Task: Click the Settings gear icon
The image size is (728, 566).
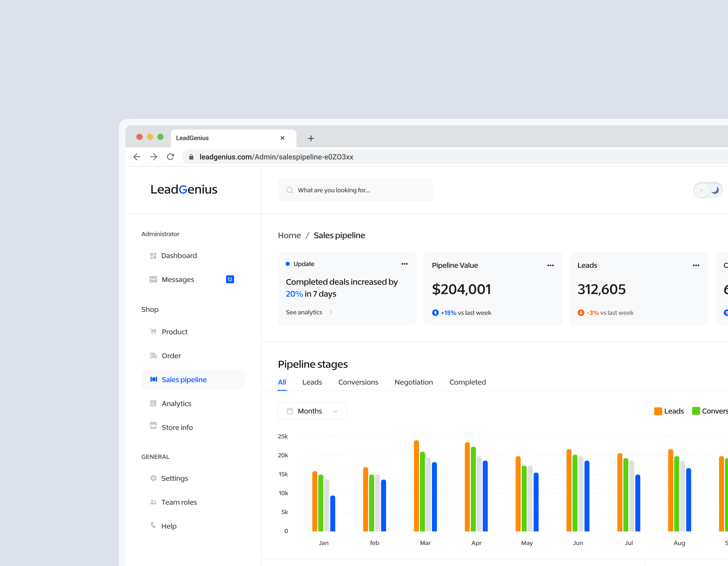Action: [153, 478]
